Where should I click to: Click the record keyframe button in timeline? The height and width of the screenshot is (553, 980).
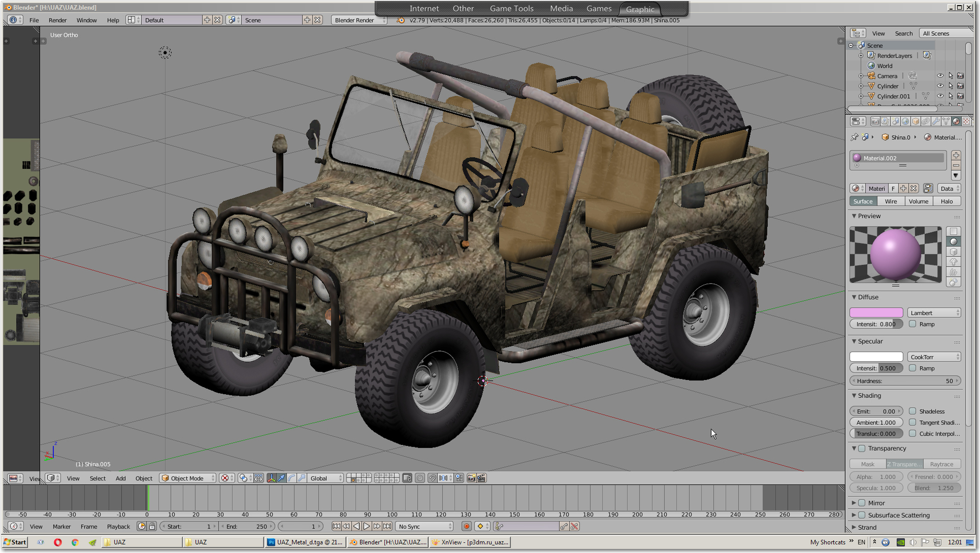pos(466,526)
